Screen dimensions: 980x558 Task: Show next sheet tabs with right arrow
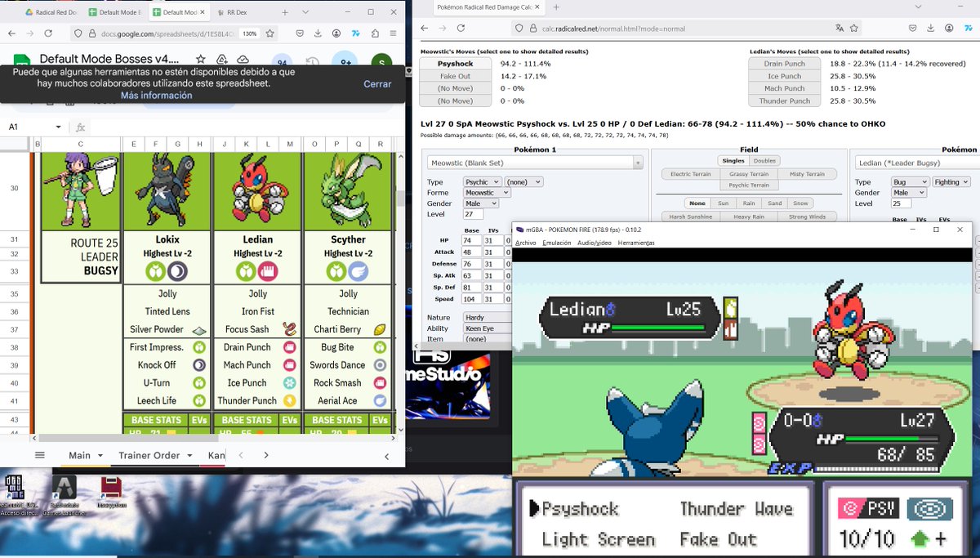pos(266,455)
